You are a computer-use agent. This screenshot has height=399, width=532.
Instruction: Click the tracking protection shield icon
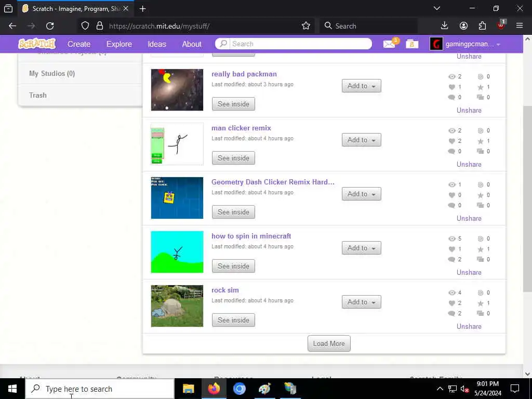(85, 26)
